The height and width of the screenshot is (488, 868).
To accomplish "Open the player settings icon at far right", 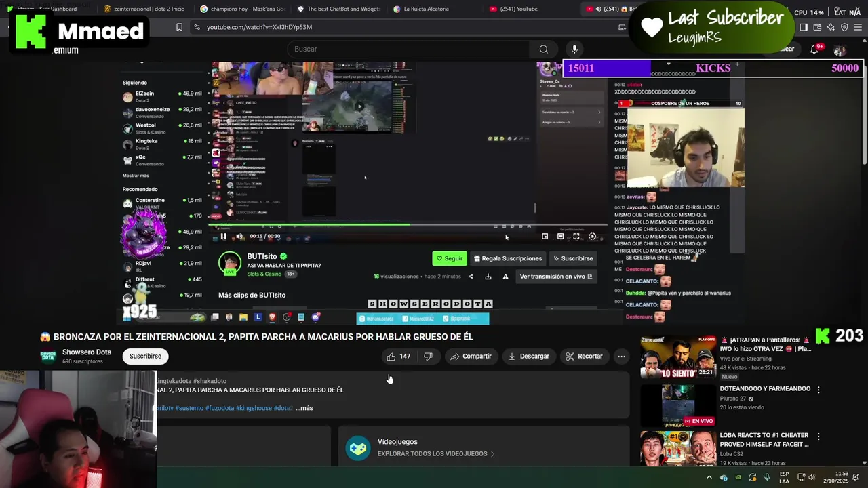I will coord(592,237).
